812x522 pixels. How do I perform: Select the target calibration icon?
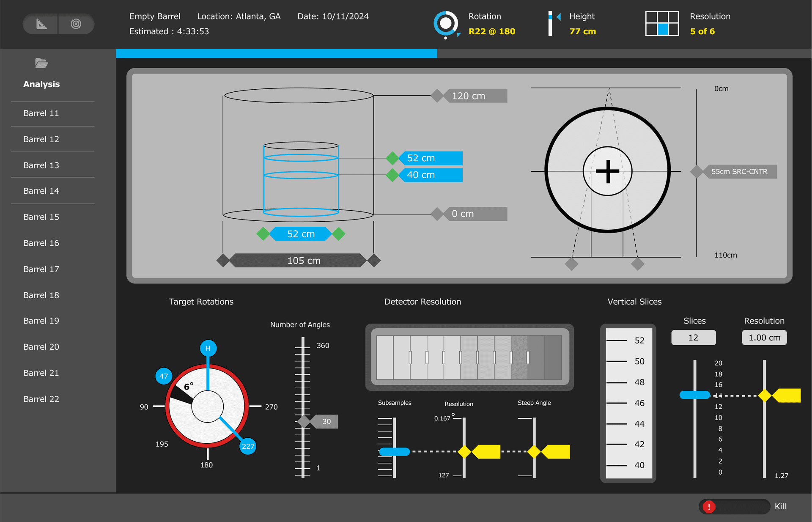point(77,24)
